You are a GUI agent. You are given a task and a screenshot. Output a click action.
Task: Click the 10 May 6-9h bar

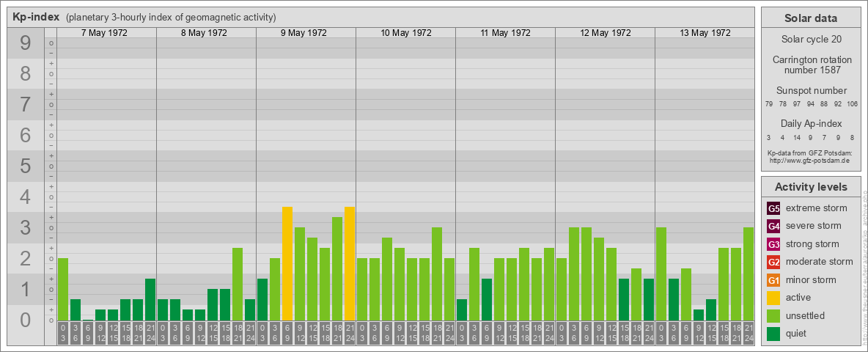tap(387, 279)
